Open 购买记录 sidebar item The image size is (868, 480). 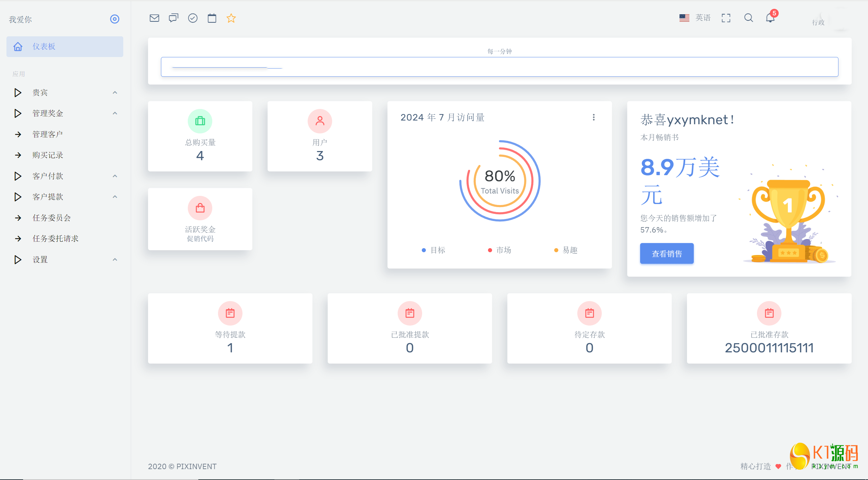click(65, 155)
